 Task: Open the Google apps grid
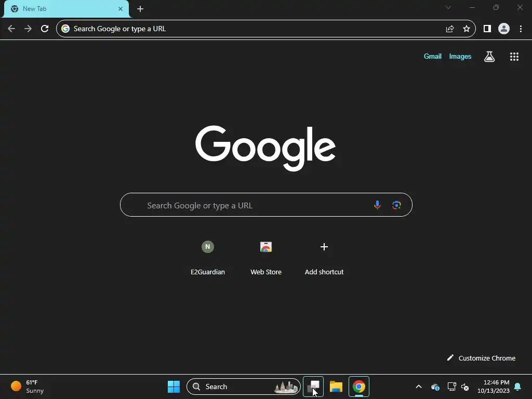[x=514, y=57]
